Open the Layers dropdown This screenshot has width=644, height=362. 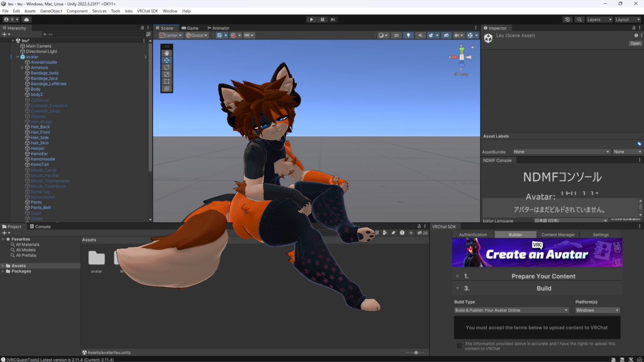click(x=599, y=19)
